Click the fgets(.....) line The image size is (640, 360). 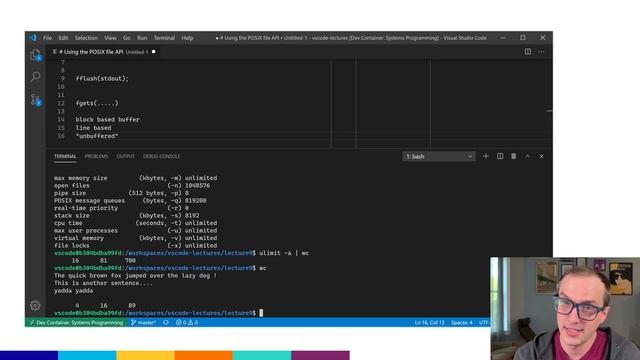click(97, 103)
